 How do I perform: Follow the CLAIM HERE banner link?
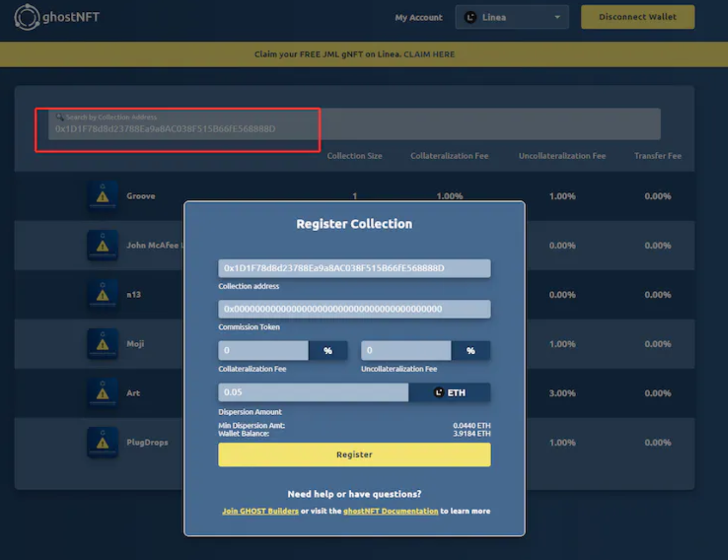tap(429, 55)
